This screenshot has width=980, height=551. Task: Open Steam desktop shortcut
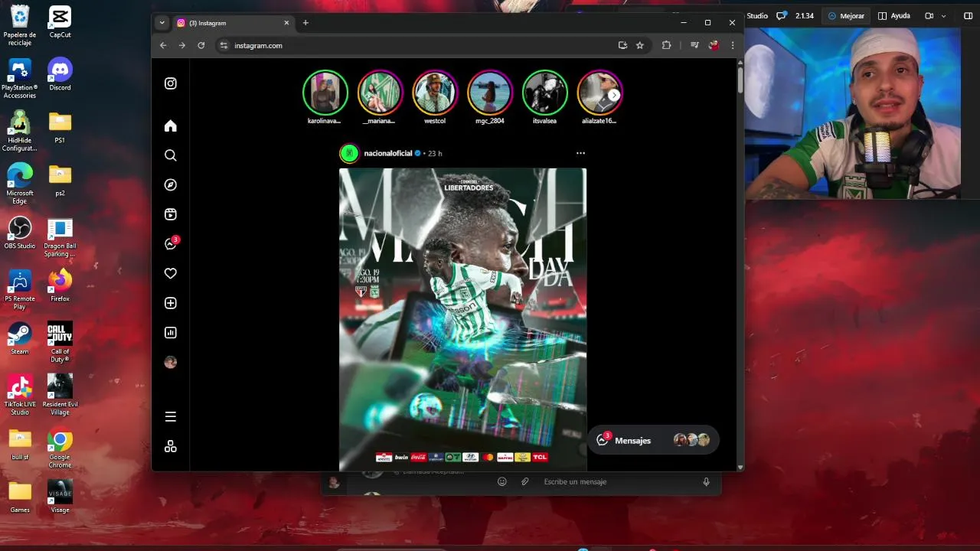click(20, 338)
